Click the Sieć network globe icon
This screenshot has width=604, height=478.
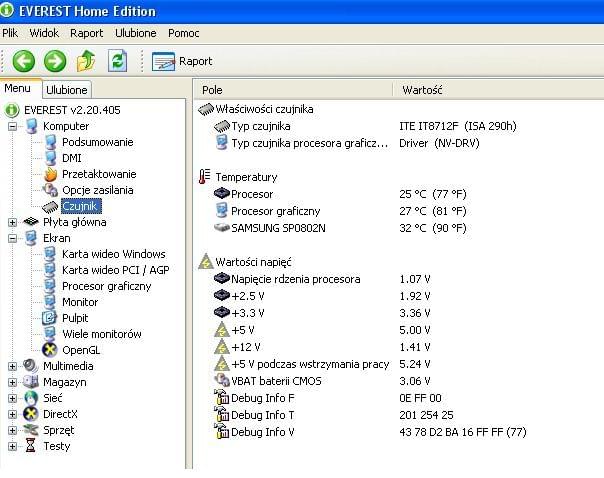click(x=31, y=398)
